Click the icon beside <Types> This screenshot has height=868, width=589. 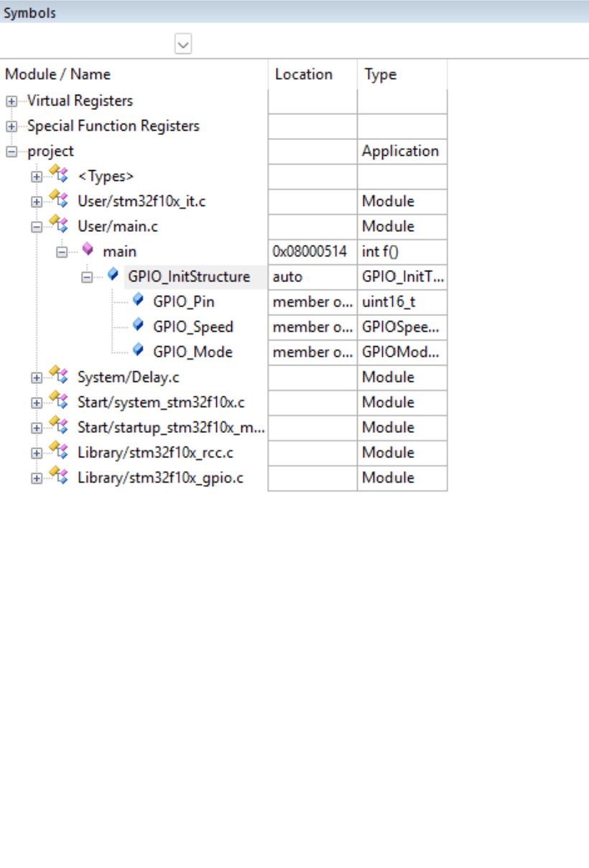[58, 176]
